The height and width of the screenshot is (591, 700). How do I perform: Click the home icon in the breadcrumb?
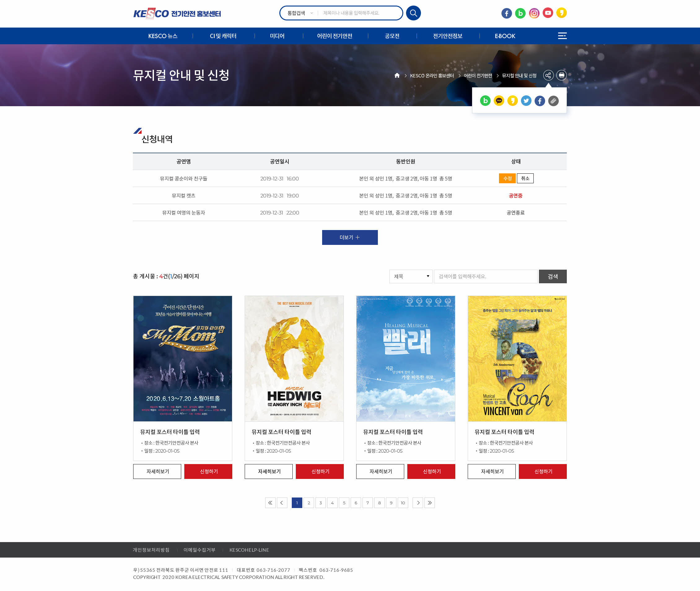click(397, 75)
